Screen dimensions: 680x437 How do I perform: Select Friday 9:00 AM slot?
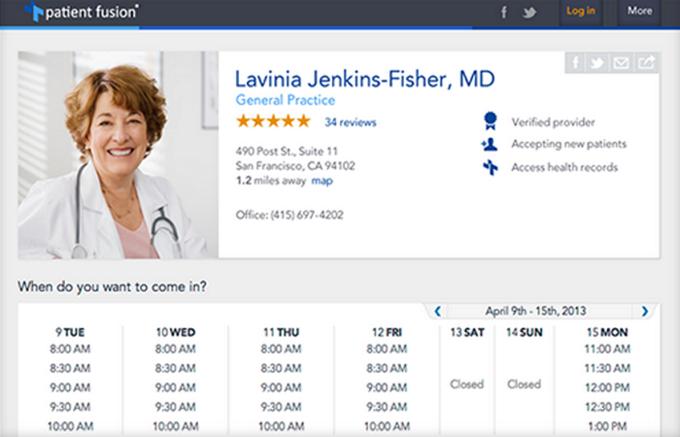[386, 387]
